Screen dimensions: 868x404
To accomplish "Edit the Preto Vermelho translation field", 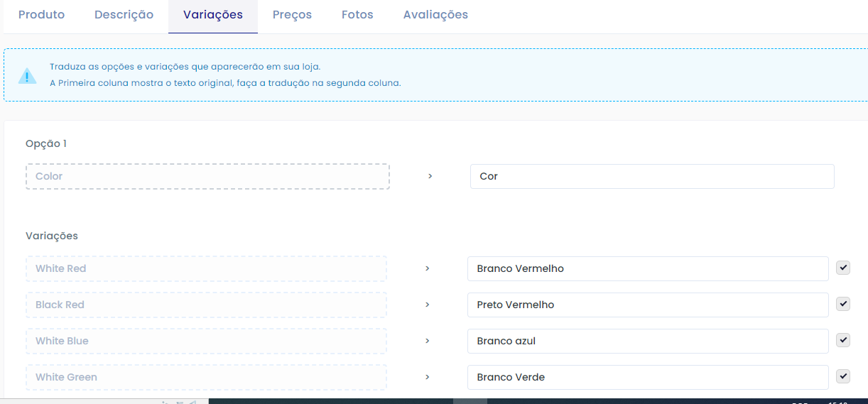I will [648, 305].
